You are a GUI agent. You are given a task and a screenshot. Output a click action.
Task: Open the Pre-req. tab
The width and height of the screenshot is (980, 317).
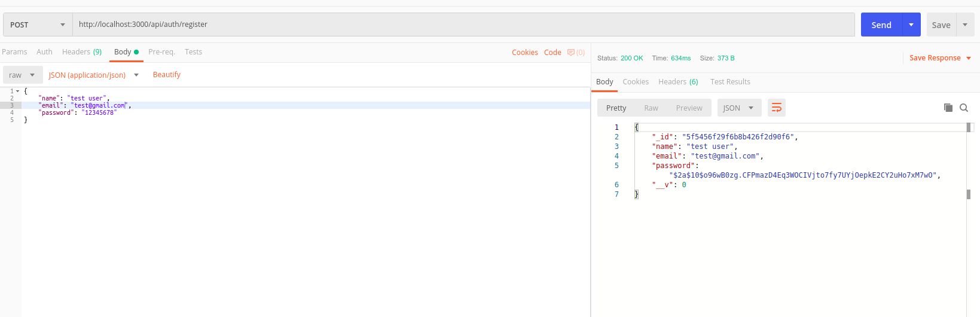coord(161,52)
